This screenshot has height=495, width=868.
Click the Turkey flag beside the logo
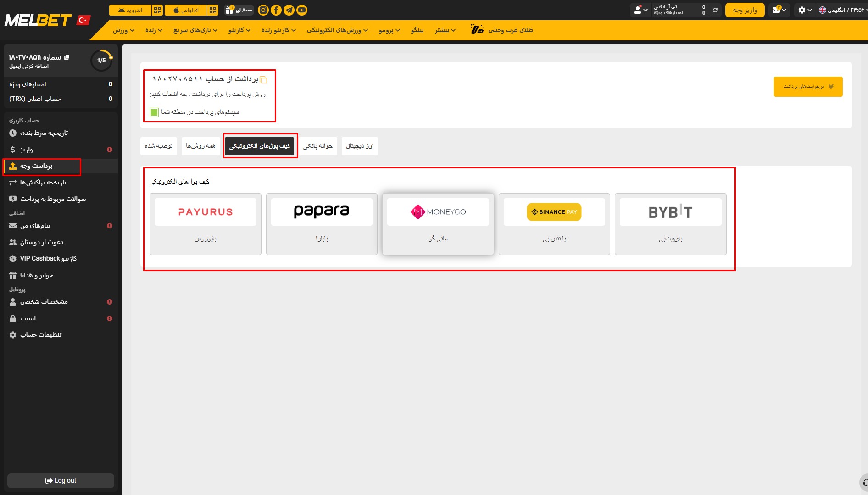click(x=83, y=20)
